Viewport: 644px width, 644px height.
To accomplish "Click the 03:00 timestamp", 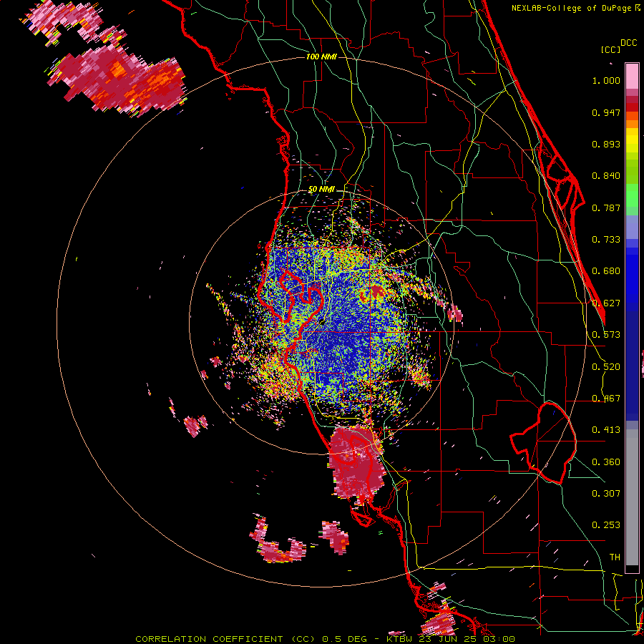I will click(499, 639).
